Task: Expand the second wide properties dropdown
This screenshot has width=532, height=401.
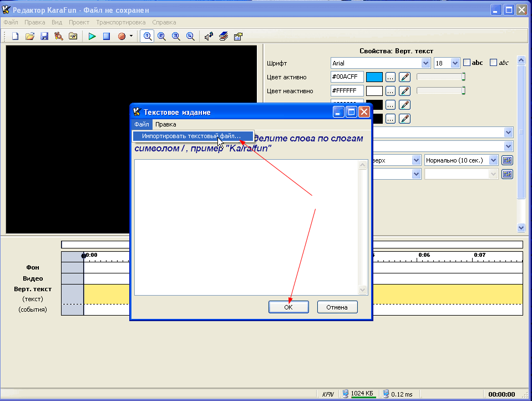Action: coord(508,146)
